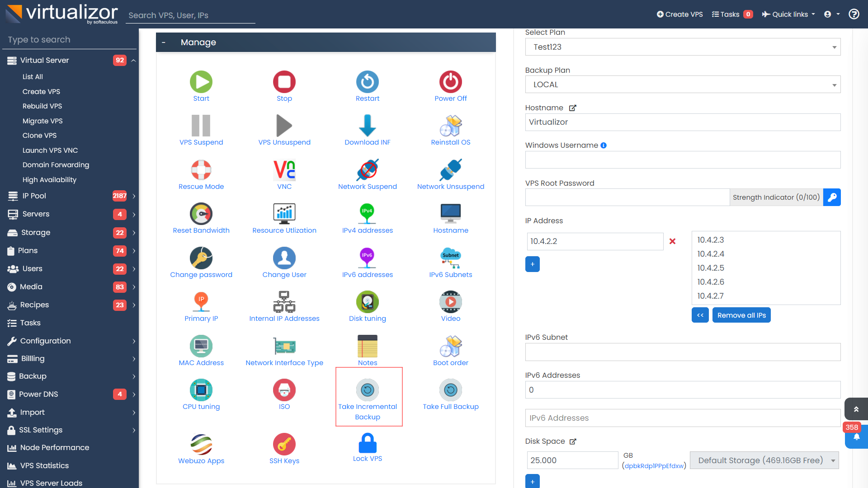Screen dimensions: 868x488
Task: Open Rescue Mode lifebuoy icon
Action: [201, 170]
